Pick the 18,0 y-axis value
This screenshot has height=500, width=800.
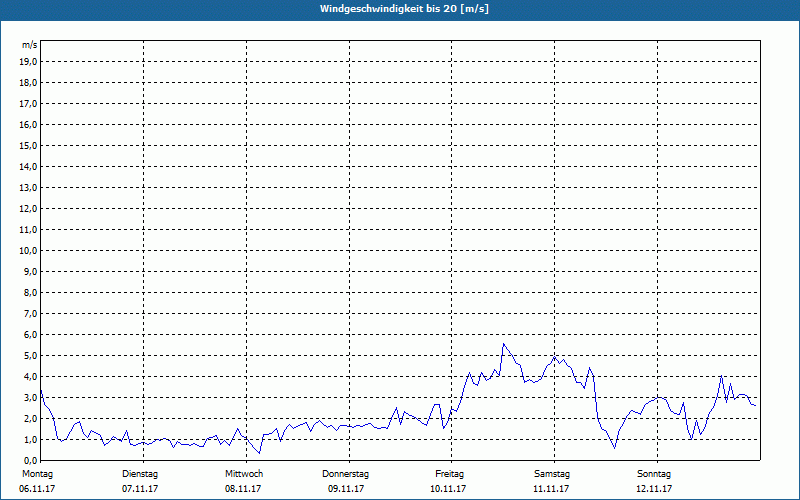29,83
